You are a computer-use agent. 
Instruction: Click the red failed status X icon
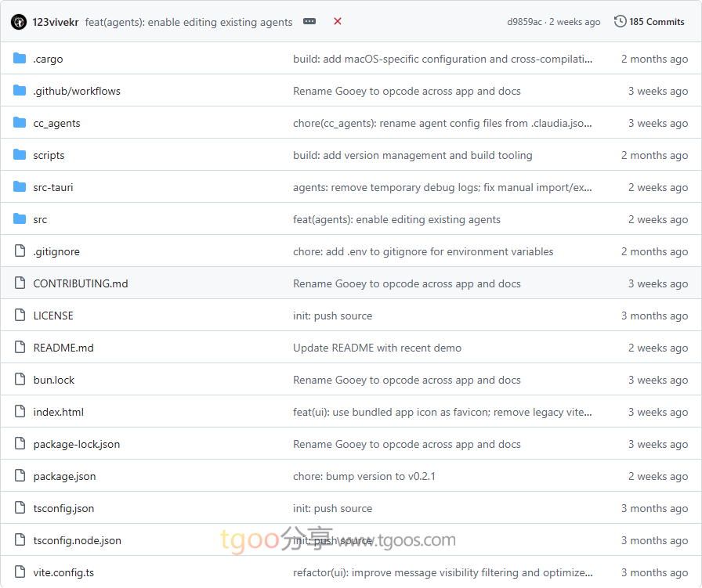[338, 22]
